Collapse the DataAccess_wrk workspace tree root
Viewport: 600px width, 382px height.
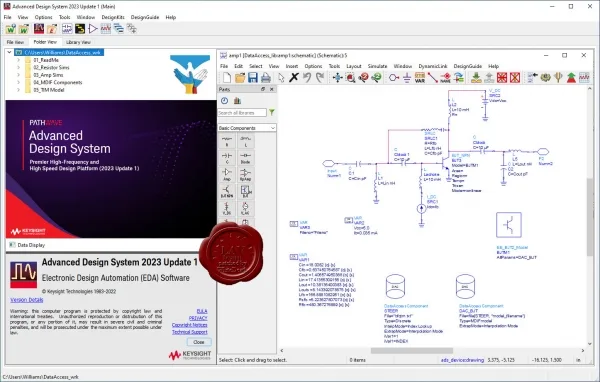[10, 52]
